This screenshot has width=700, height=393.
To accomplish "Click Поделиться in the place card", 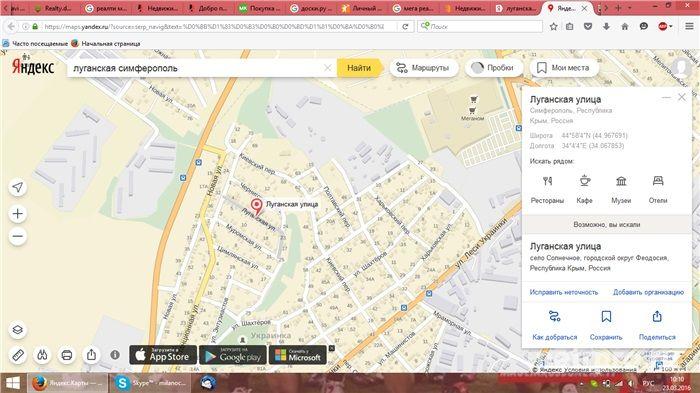I will point(657,326).
